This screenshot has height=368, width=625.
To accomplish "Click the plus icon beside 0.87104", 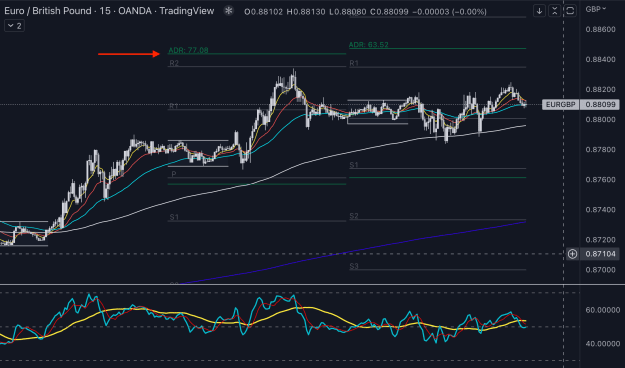I will [x=572, y=254].
